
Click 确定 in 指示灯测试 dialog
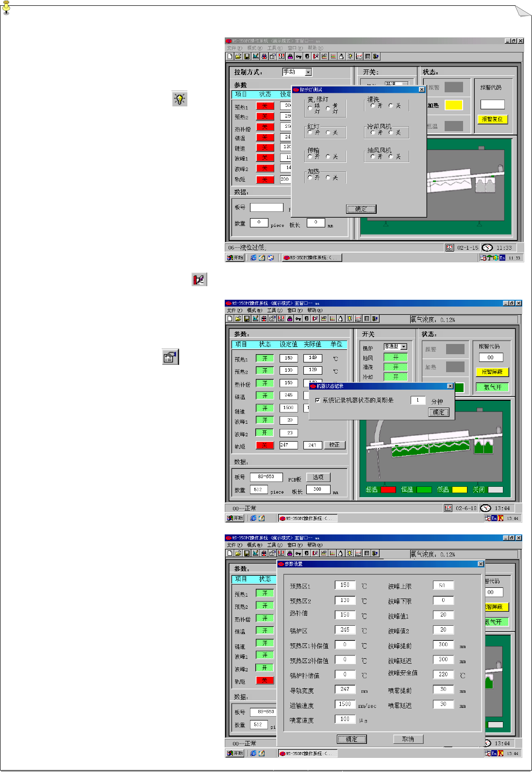pyautogui.click(x=361, y=209)
